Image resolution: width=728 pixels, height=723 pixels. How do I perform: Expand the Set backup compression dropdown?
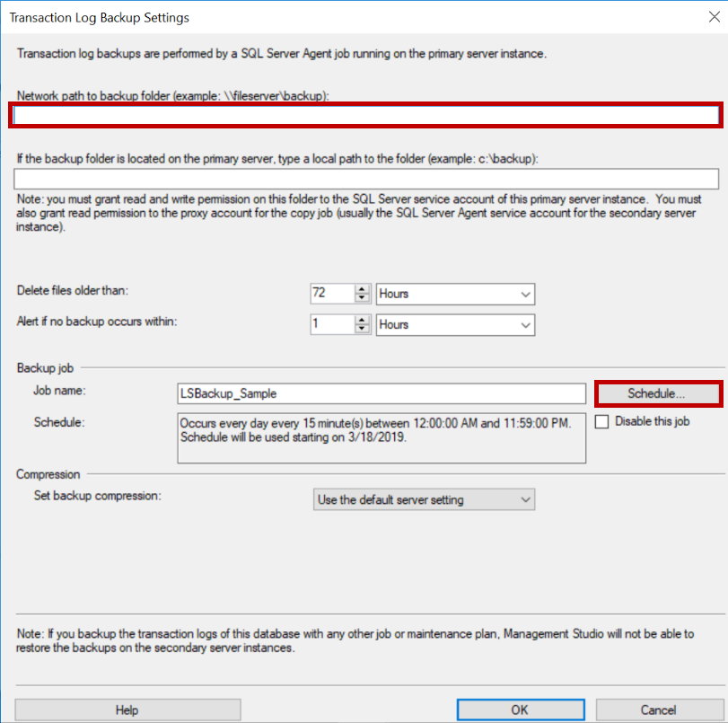(x=423, y=499)
